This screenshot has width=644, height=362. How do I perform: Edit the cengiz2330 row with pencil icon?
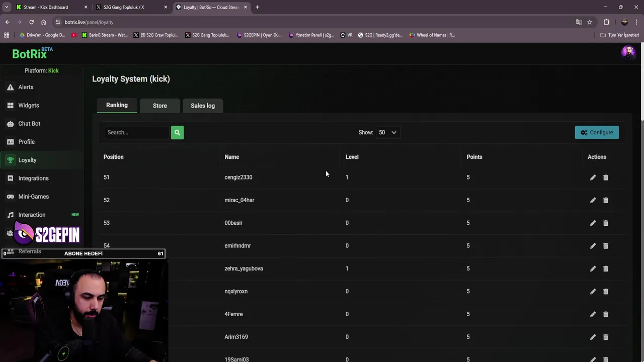pos(593,177)
